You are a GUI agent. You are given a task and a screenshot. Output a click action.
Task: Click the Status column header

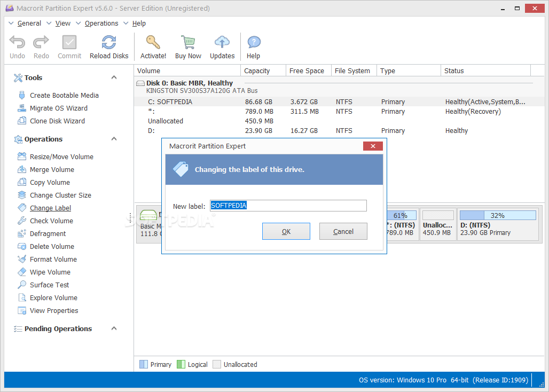pyautogui.click(x=485, y=70)
